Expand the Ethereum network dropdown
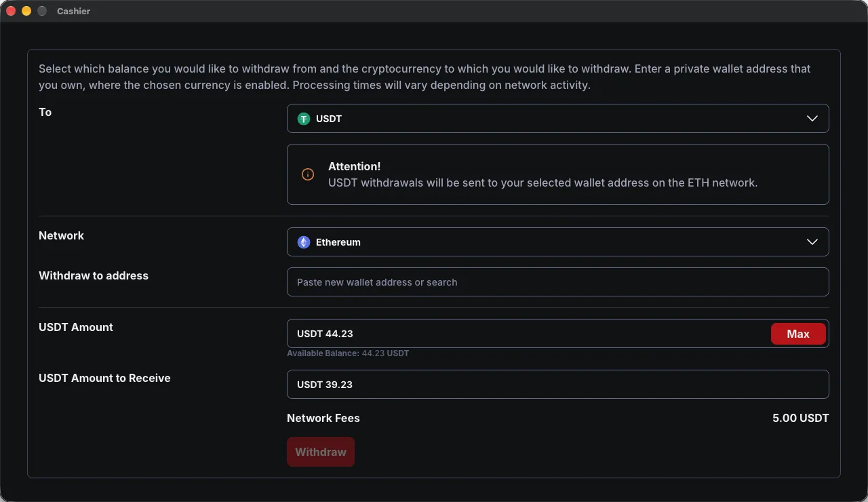The image size is (868, 502). coord(557,242)
